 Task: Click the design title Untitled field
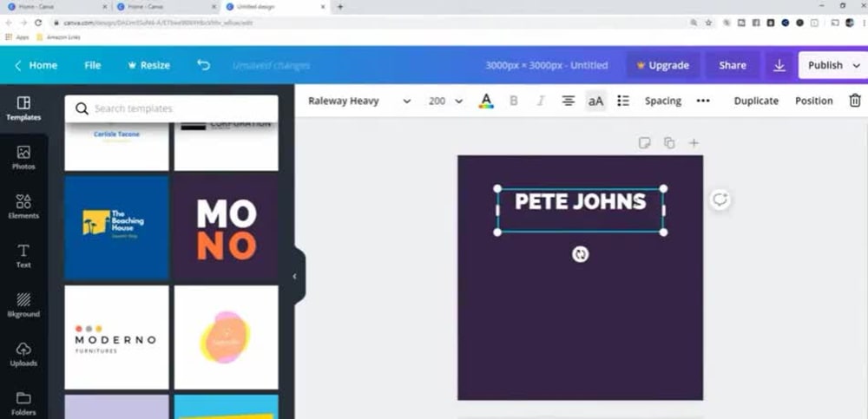[x=546, y=65]
